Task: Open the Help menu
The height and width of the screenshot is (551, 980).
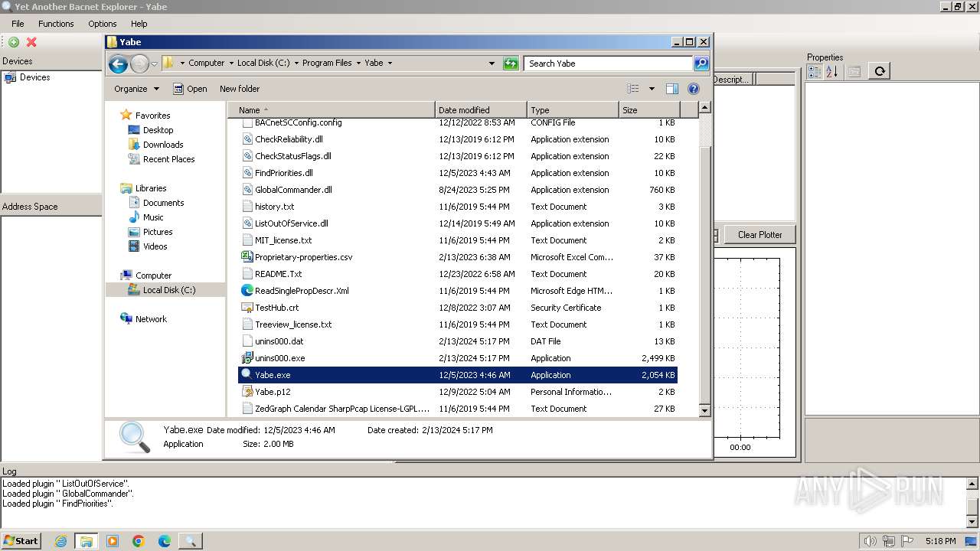Action: click(x=139, y=24)
